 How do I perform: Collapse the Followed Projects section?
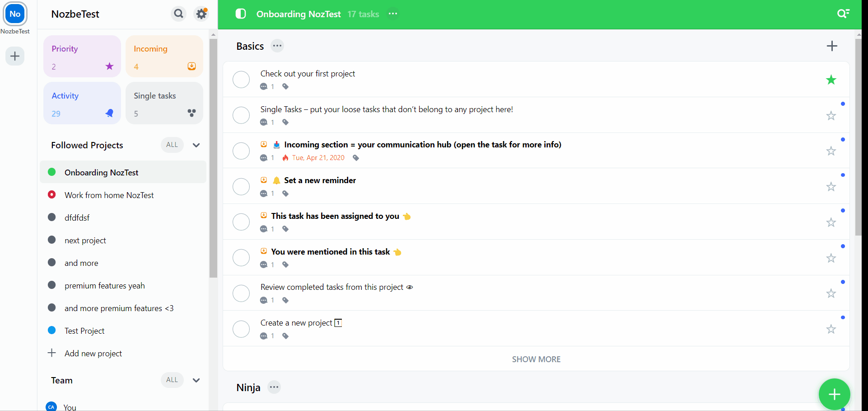click(x=196, y=145)
